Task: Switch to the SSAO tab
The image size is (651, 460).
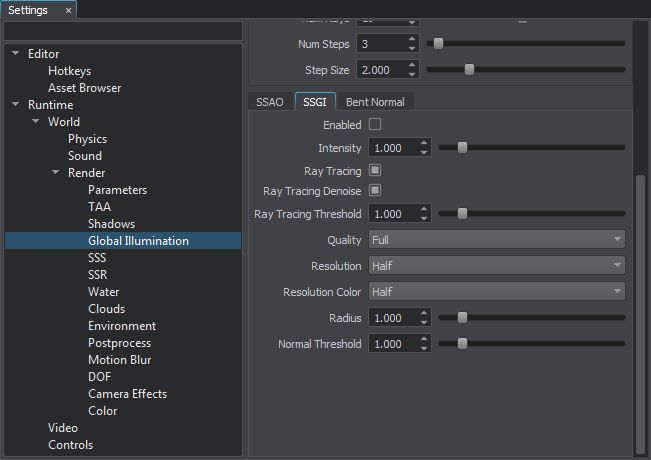Action: click(271, 102)
